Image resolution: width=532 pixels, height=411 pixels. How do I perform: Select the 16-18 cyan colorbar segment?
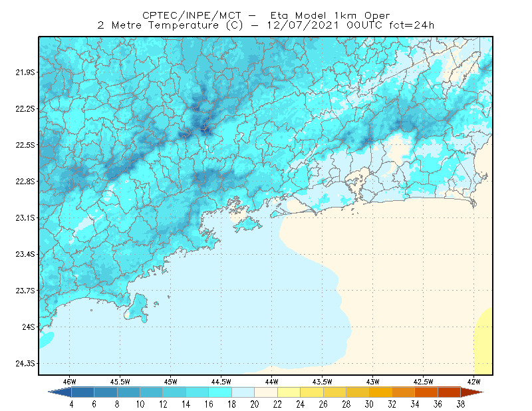click(220, 392)
